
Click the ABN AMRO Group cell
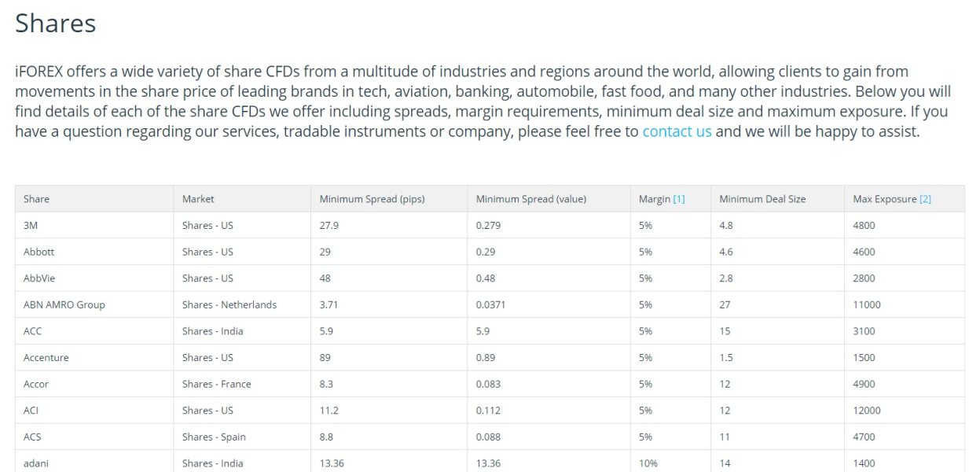pos(64,304)
